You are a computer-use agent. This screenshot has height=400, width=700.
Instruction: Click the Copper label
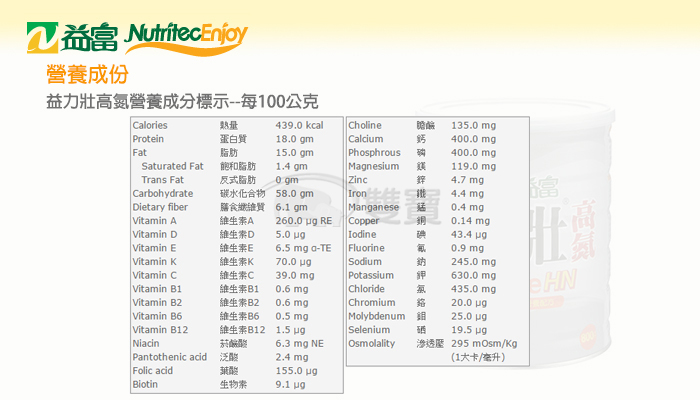[364, 221]
